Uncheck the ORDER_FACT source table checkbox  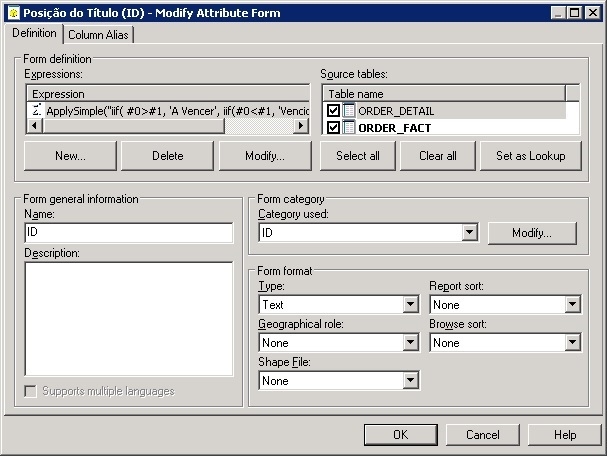[333, 127]
